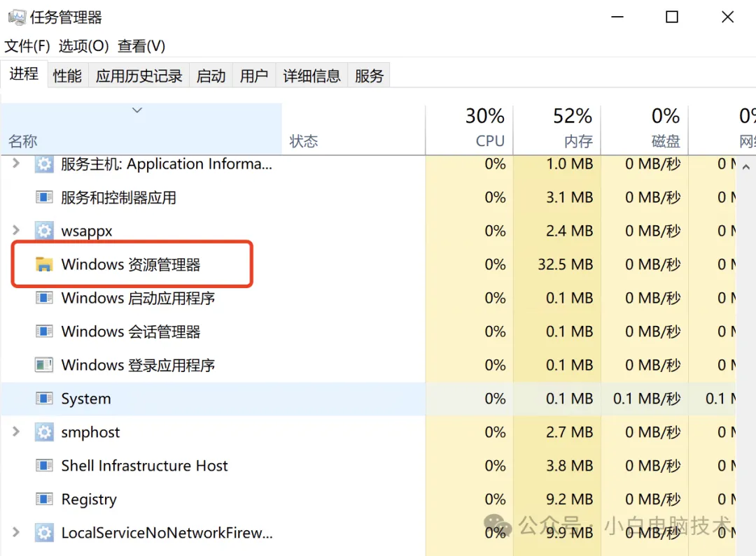The height and width of the screenshot is (556, 756).
Task: Click the Windows 资源管理器 folder icon
Action: pyautogui.click(x=44, y=264)
